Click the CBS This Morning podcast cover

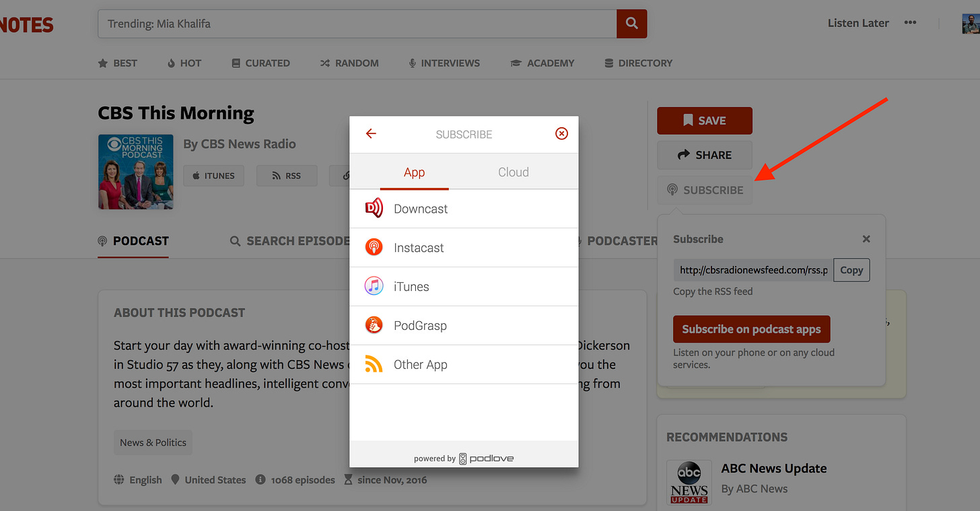click(136, 172)
